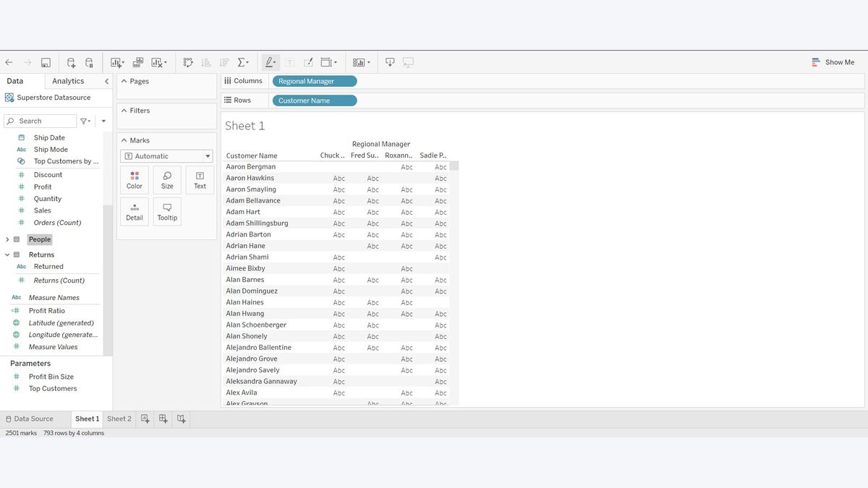
Task: Create a new worksheet from the bottom bar
Action: click(145, 419)
